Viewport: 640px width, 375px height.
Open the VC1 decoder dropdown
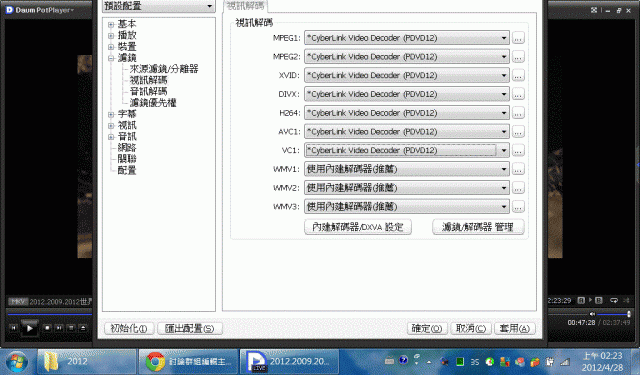click(x=407, y=151)
